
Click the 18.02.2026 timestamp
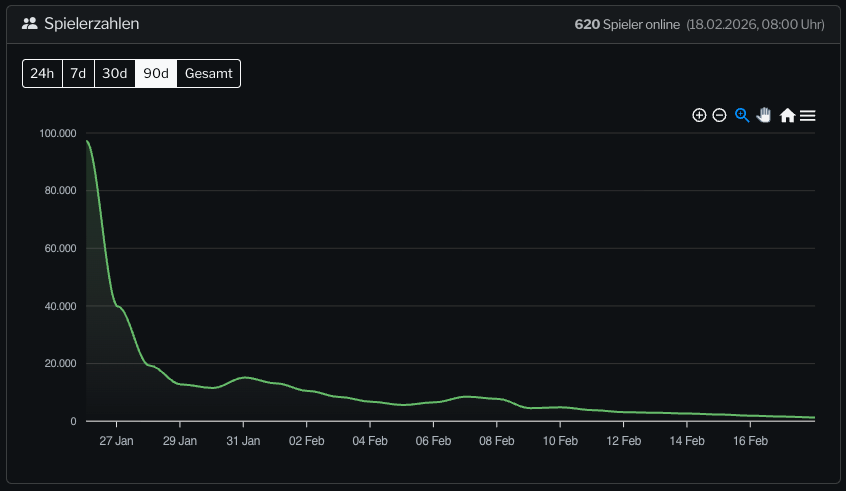tap(755, 24)
